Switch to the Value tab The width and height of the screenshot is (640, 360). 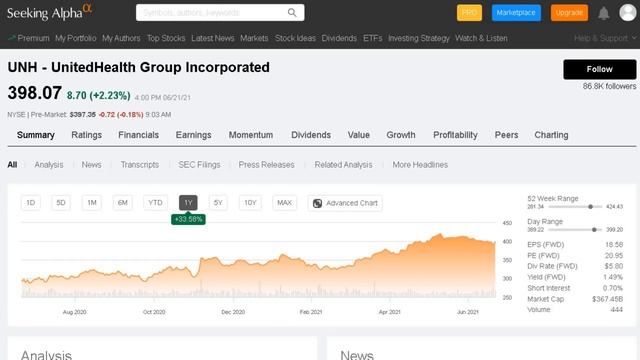(x=359, y=135)
